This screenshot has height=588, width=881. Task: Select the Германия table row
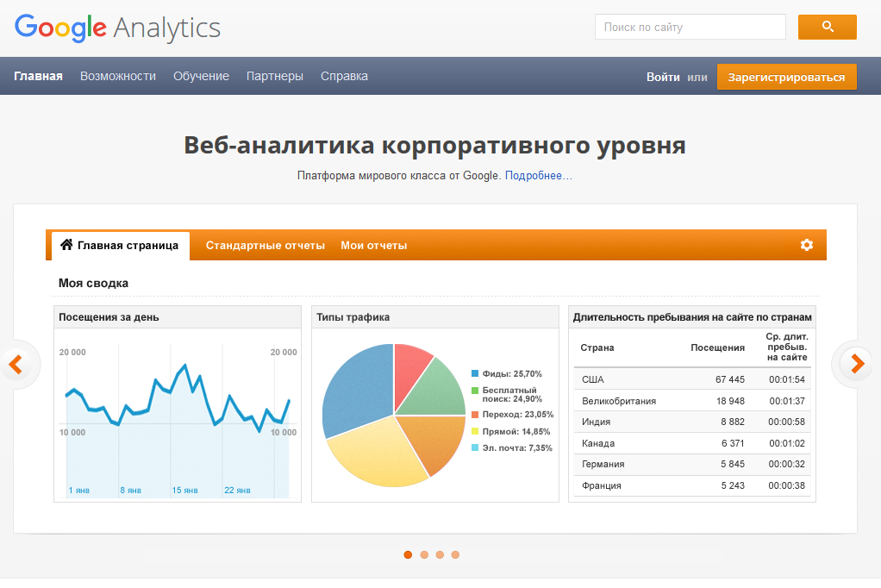point(693,464)
